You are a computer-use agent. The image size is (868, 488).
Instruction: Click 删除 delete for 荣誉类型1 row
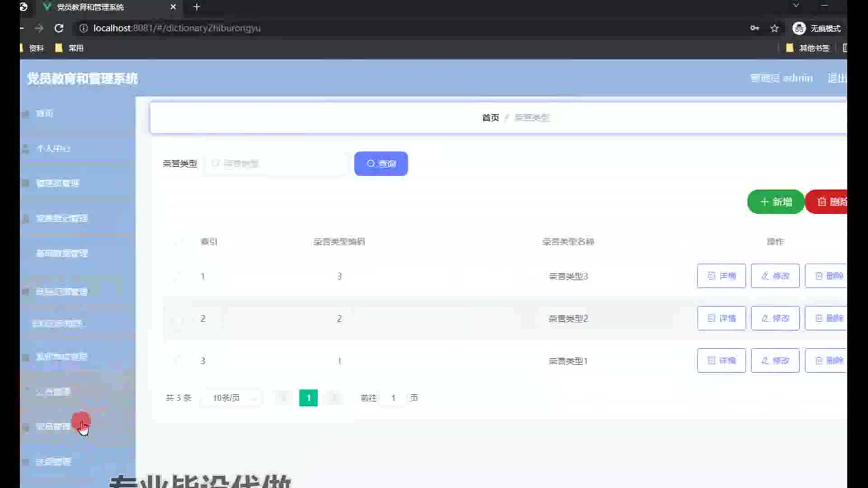tap(827, 361)
